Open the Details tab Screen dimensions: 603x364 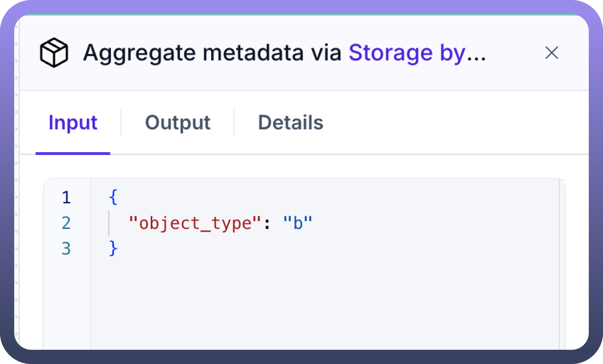pos(290,123)
